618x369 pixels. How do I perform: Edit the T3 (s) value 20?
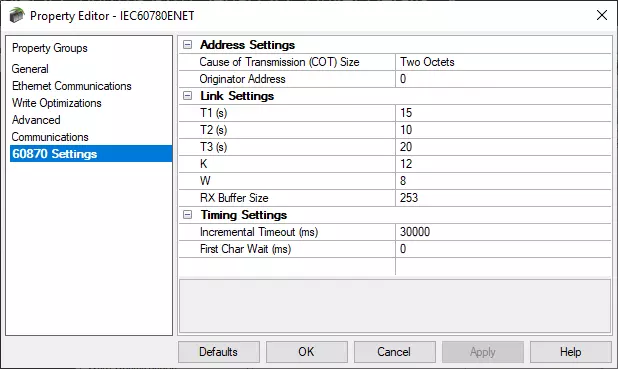coord(503,147)
